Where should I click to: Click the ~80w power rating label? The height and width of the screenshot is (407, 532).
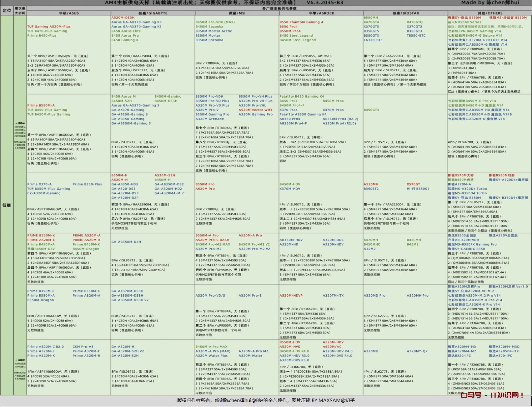coord(20,123)
